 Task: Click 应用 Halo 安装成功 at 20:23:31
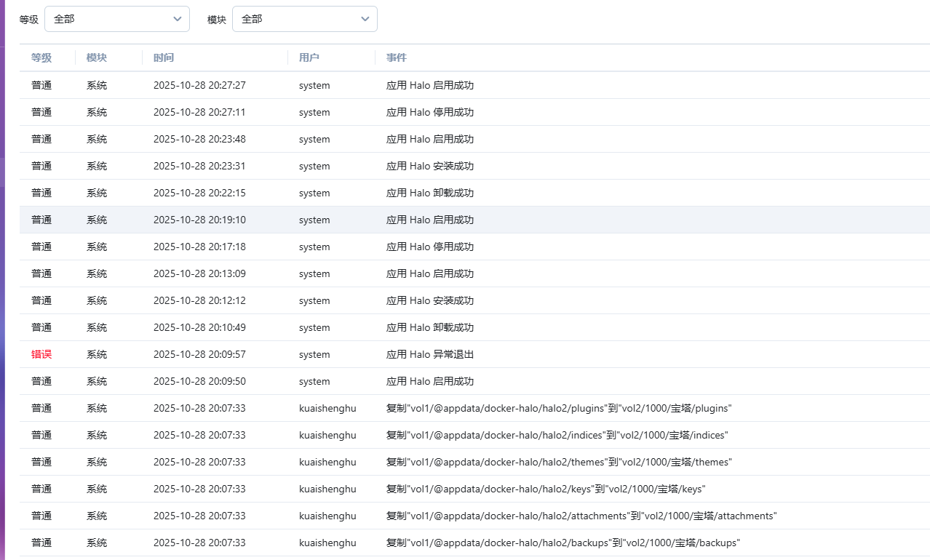click(x=430, y=166)
